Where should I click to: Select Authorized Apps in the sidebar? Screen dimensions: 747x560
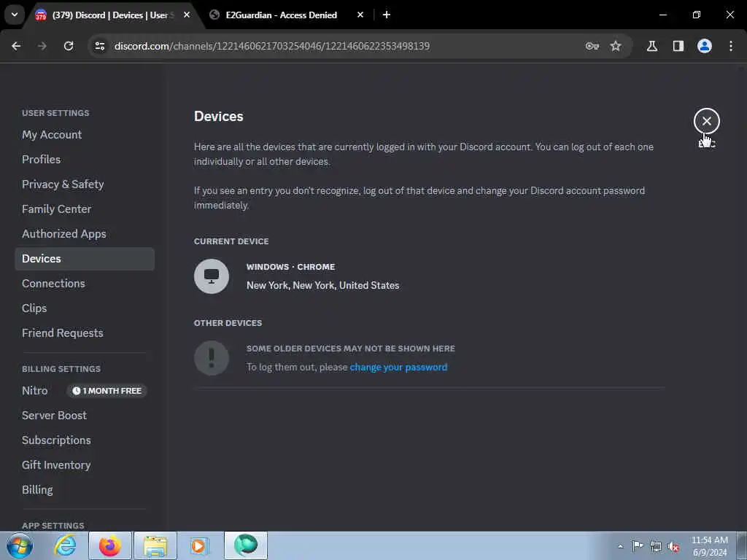pyautogui.click(x=85, y=234)
